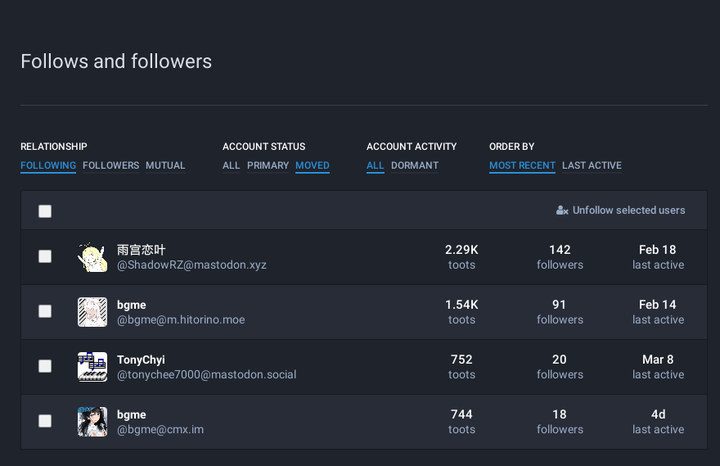Click TonyChyi's avatar picture
Image resolution: width=720 pixels, height=466 pixels.
[92, 367]
